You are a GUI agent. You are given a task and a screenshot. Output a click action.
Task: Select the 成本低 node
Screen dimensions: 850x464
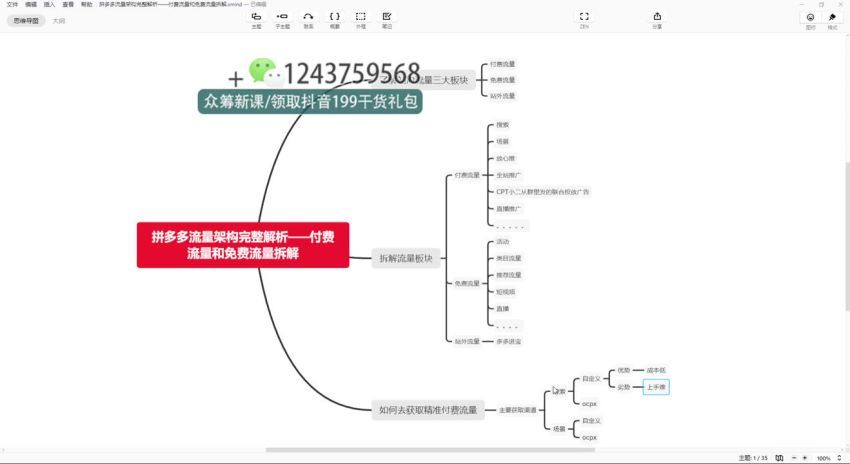[656, 370]
